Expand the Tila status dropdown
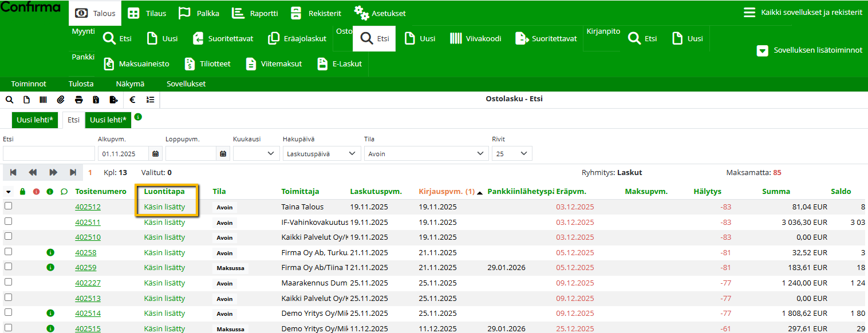868x333 pixels. coord(425,153)
